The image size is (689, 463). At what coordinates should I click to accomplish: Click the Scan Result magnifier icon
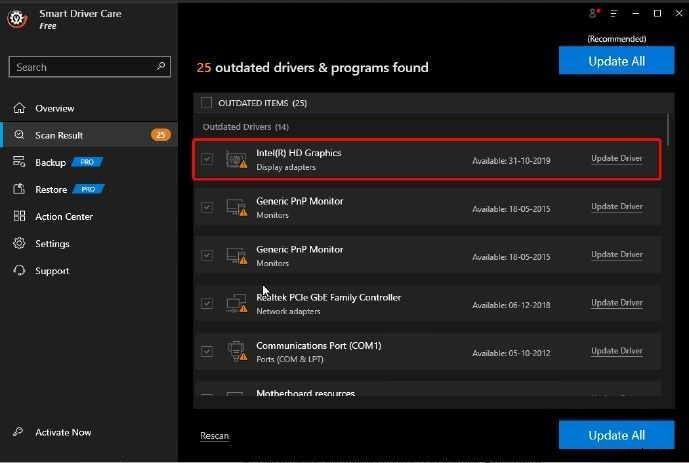coord(19,135)
